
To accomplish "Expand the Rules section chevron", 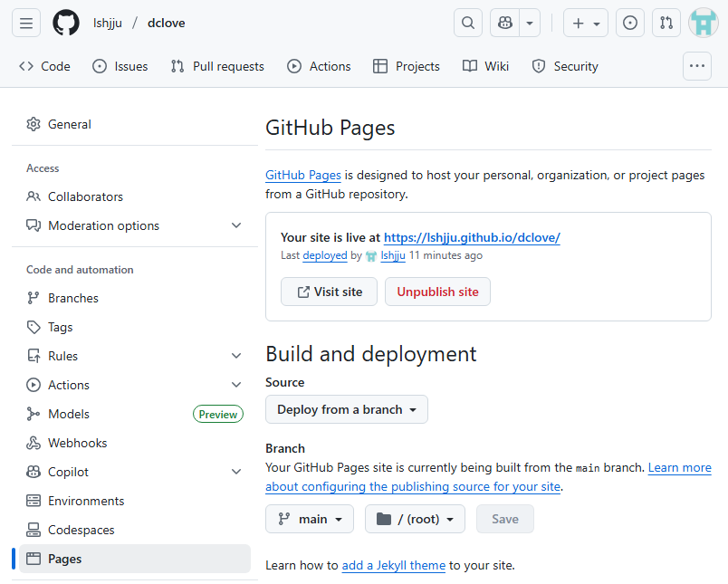I will point(236,356).
